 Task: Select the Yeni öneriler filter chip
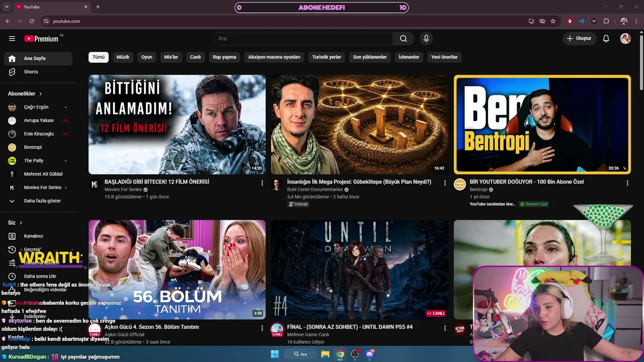click(444, 57)
